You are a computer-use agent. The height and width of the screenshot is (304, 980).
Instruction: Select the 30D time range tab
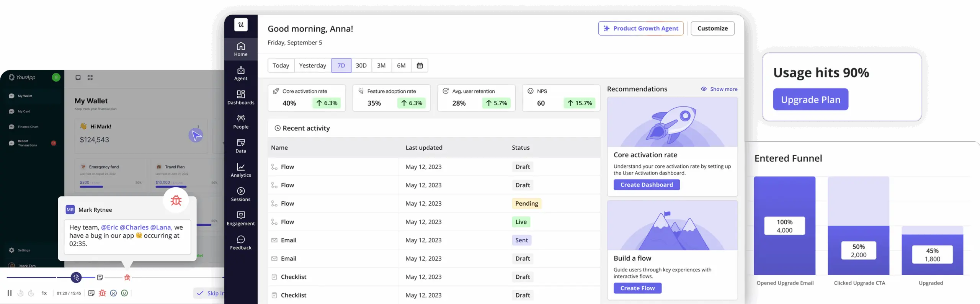(361, 65)
